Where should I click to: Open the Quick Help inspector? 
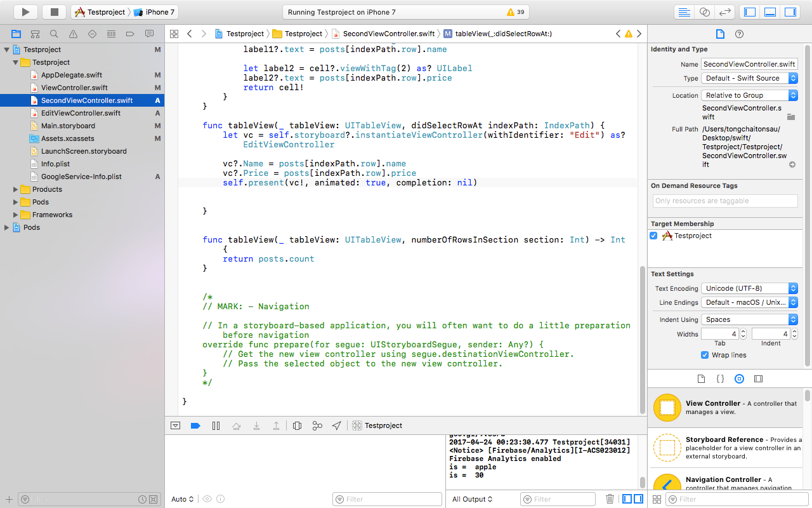click(x=739, y=34)
